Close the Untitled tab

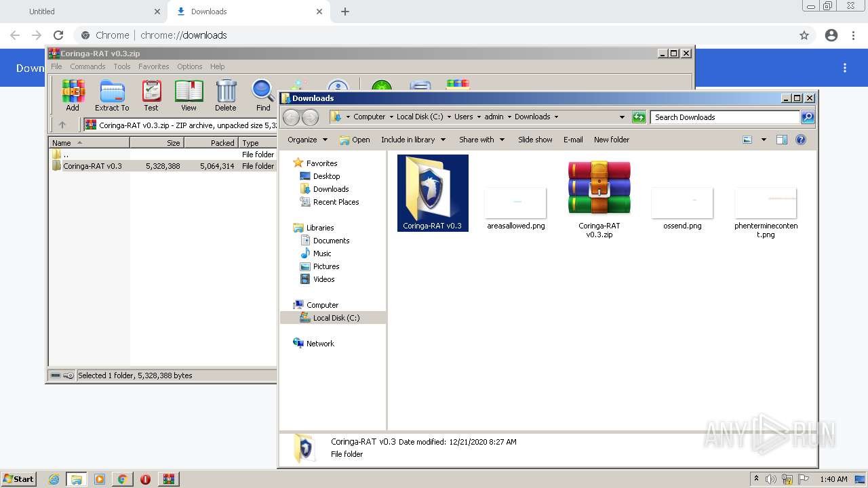point(157,12)
